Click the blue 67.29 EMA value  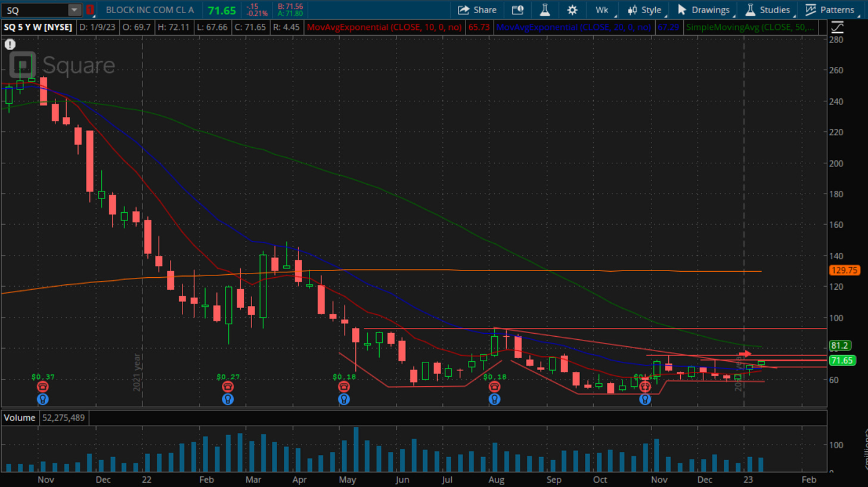668,27
